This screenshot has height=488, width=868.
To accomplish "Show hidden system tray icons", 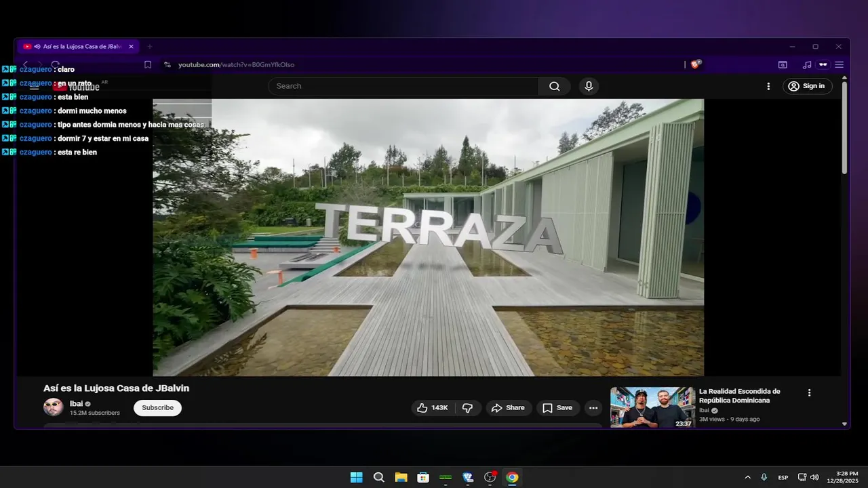I will 747,477.
